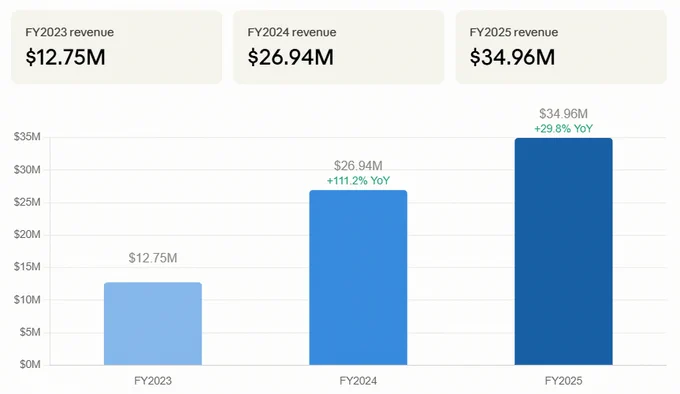Click the $10M y-axis tick label

coord(27,300)
